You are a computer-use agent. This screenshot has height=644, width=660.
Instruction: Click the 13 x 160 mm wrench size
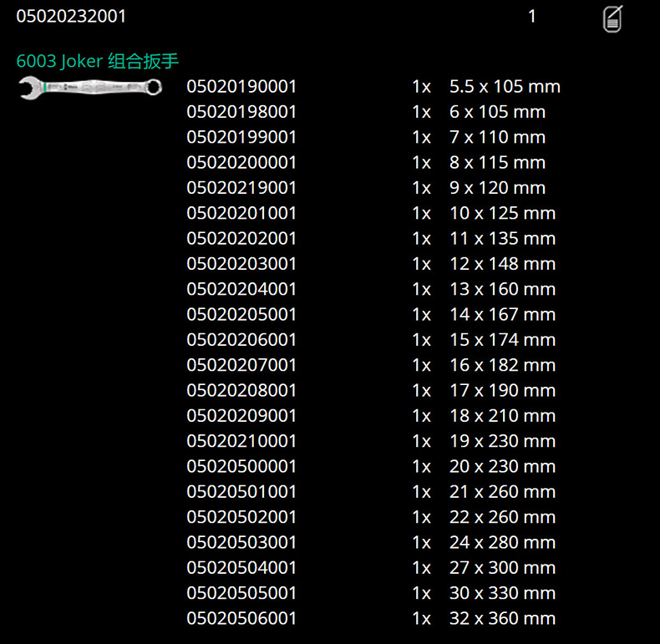tap(502, 289)
